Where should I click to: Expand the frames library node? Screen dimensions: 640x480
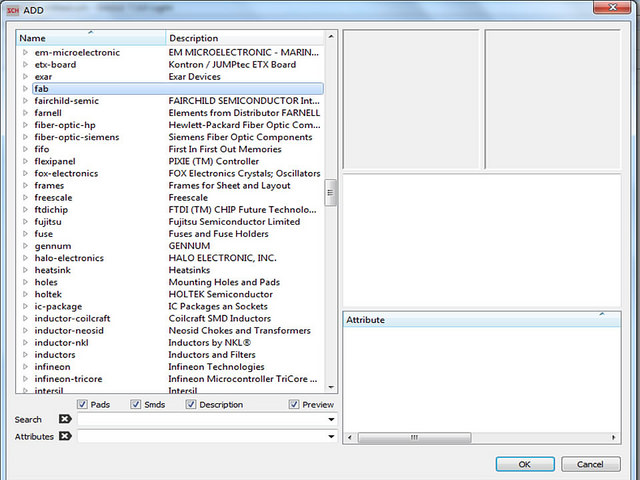click(x=25, y=185)
